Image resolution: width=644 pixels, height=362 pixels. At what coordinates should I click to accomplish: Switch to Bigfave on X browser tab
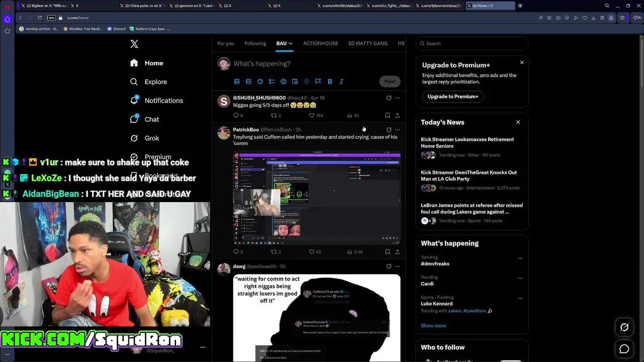point(44,6)
